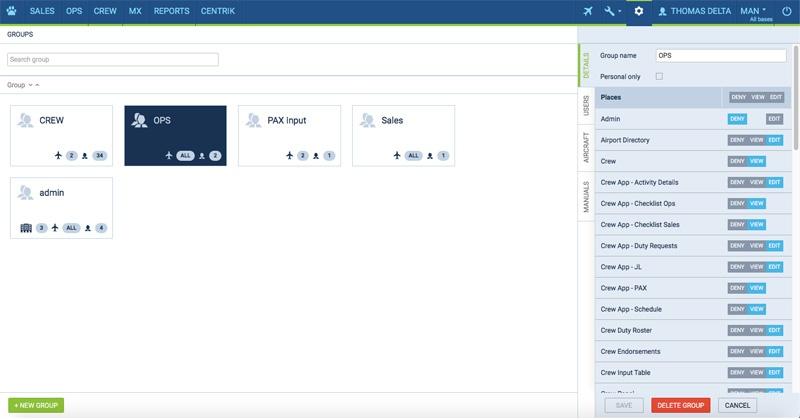Click the settings gear icon
Screen dimensions: 800x420
click(640, 11)
